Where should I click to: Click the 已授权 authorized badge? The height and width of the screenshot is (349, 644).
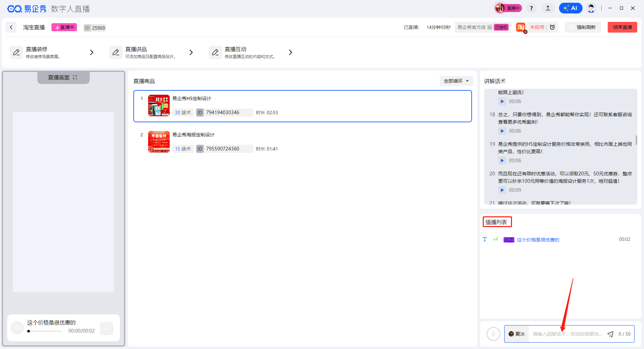coord(501,28)
